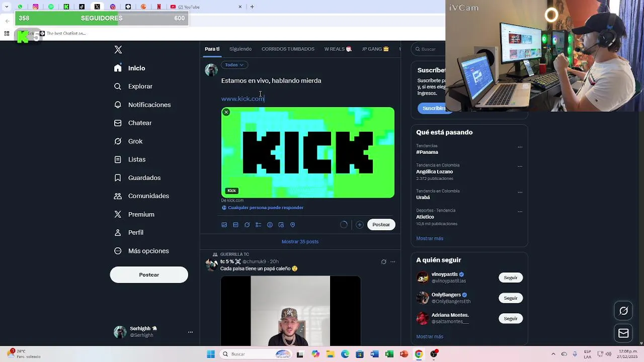This screenshot has height=362, width=644.
Task: Remove the Kick link preview card
Action: 226,112
